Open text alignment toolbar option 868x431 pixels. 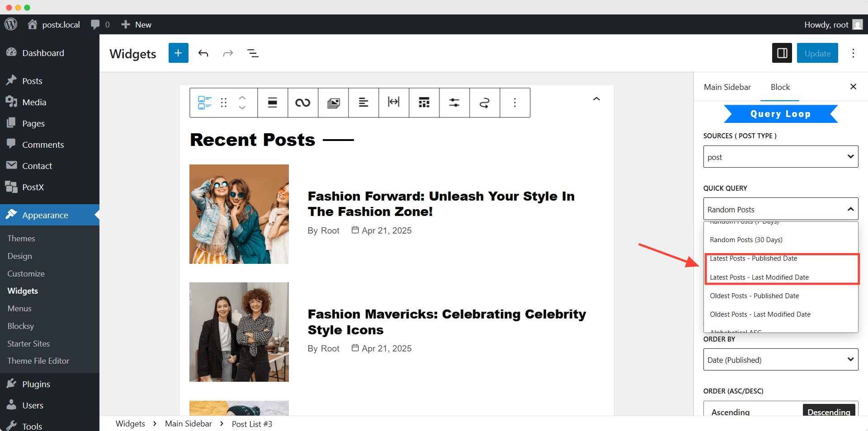(x=363, y=103)
